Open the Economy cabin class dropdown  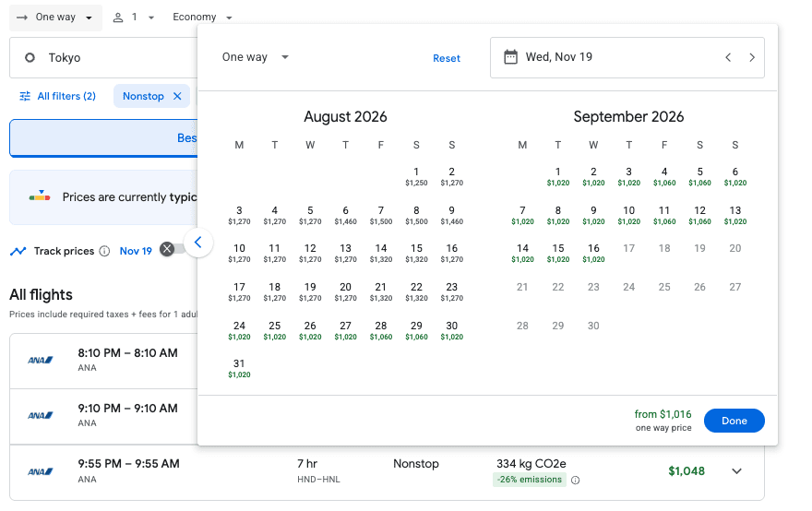[202, 18]
